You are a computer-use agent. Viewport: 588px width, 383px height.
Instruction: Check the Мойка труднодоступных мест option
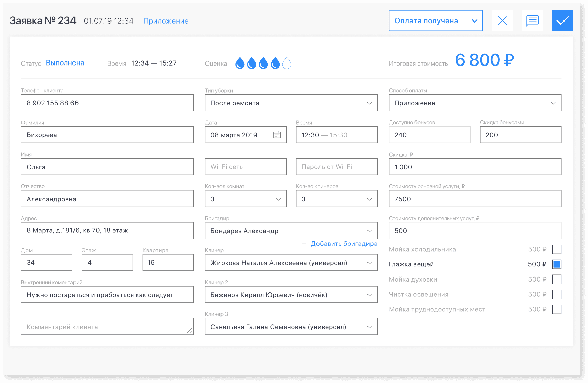pyautogui.click(x=556, y=309)
